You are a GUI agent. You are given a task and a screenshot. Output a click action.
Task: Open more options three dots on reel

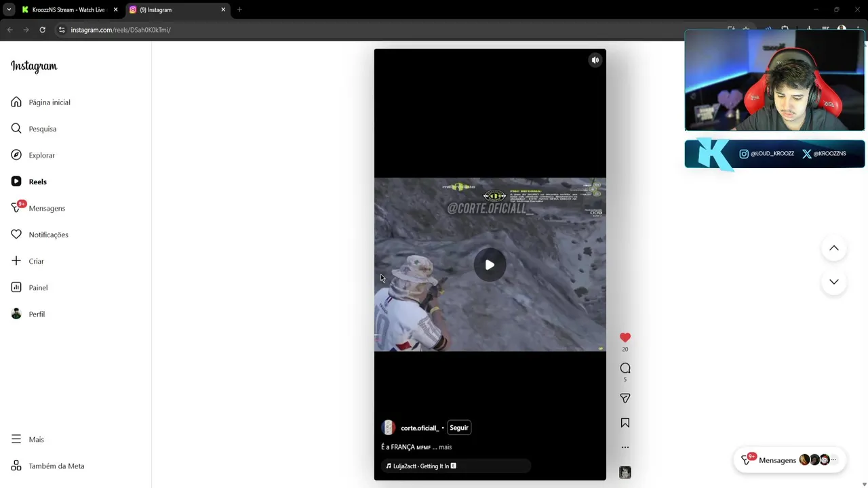click(625, 447)
